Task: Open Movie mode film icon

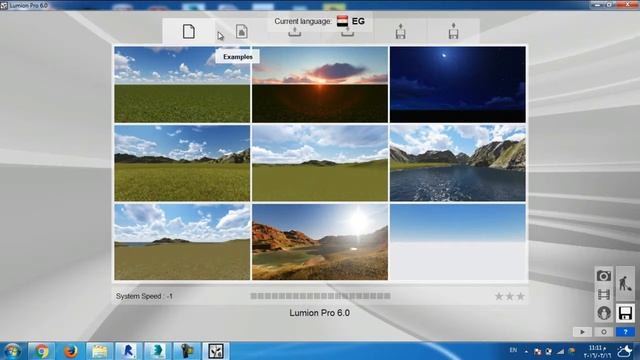Action: tap(604, 294)
